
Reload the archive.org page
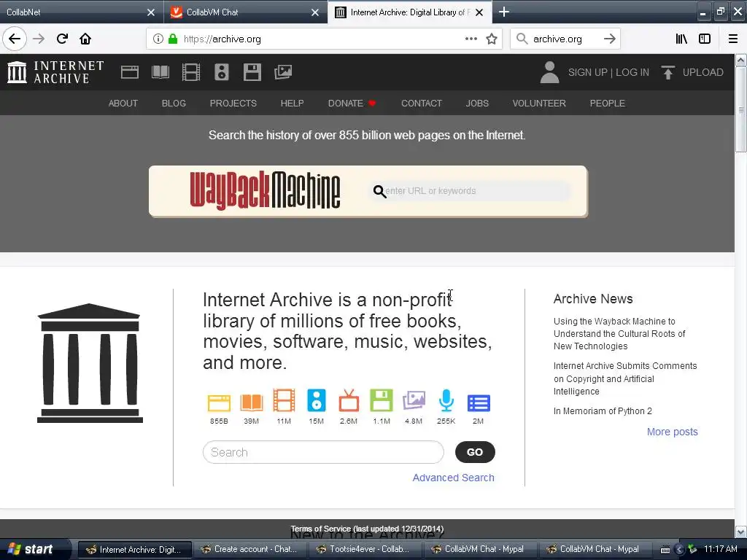[x=62, y=39]
